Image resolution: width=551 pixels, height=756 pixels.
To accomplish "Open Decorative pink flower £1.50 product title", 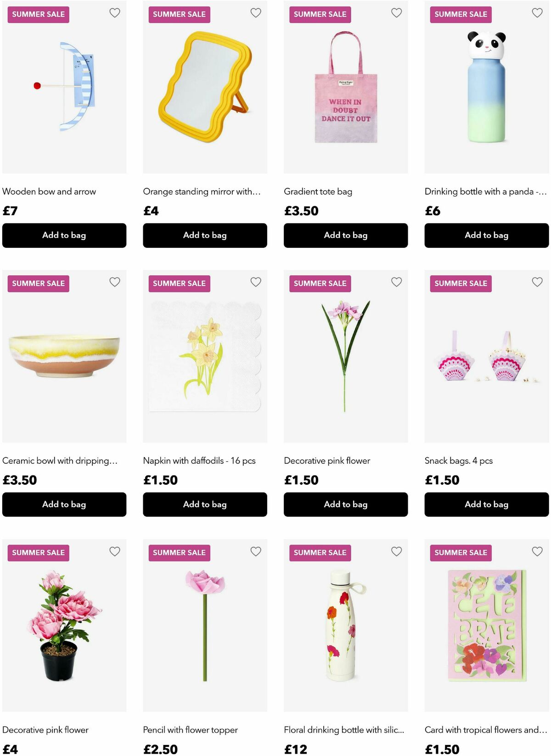I will point(327,460).
